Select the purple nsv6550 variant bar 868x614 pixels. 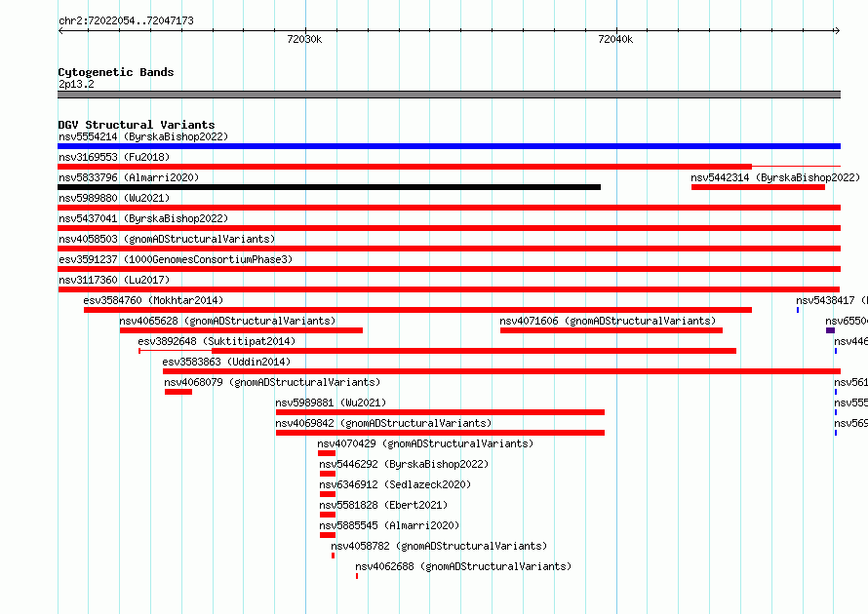coord(830,330)
